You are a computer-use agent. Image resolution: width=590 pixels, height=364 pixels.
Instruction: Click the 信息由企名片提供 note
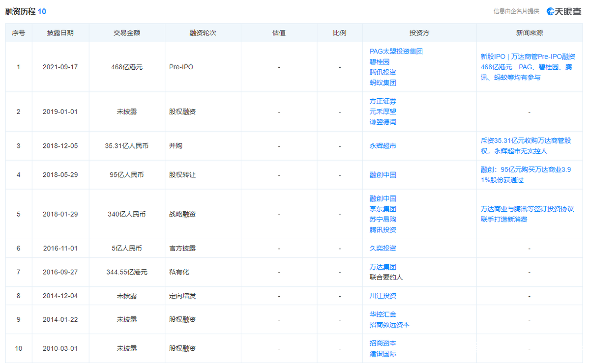coord(516,11)
